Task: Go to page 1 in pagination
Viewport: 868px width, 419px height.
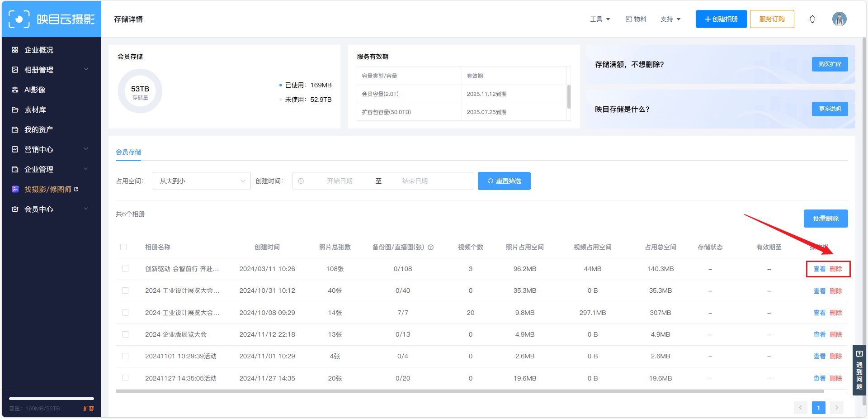Action: tap(818, 408)
